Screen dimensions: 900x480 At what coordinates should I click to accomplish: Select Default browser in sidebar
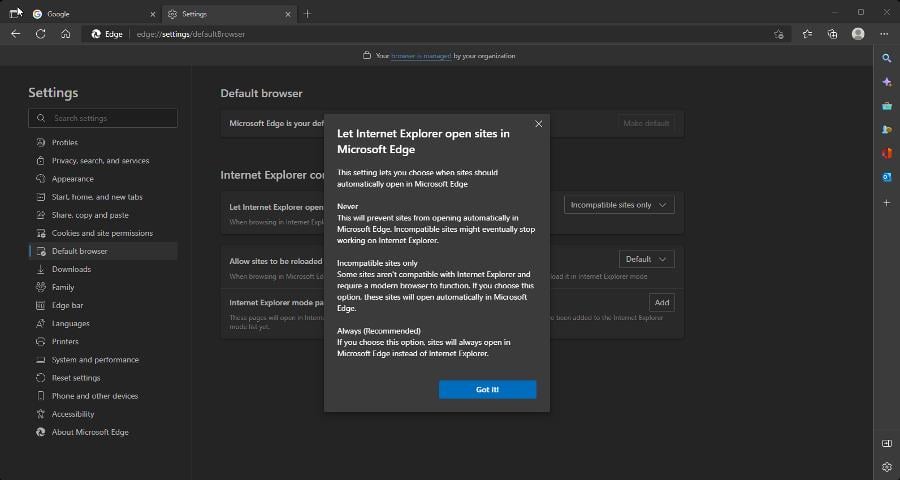tap(103, 251)
